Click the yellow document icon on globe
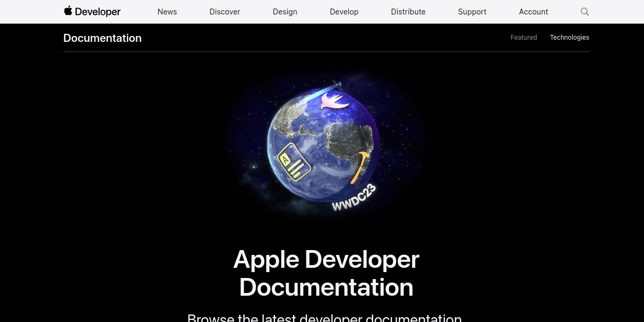The height and width of the screenshot is (322, 644). pyautogui.click(x=294, y=162)
